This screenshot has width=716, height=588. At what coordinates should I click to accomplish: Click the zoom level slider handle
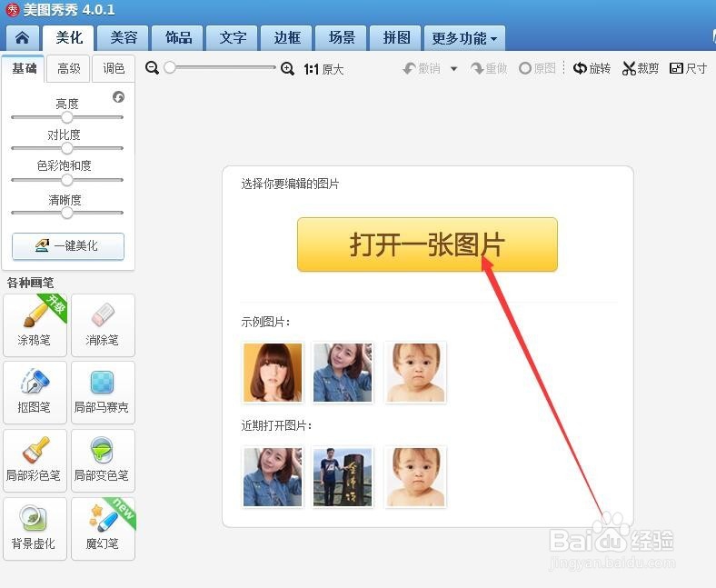[170, 67]
